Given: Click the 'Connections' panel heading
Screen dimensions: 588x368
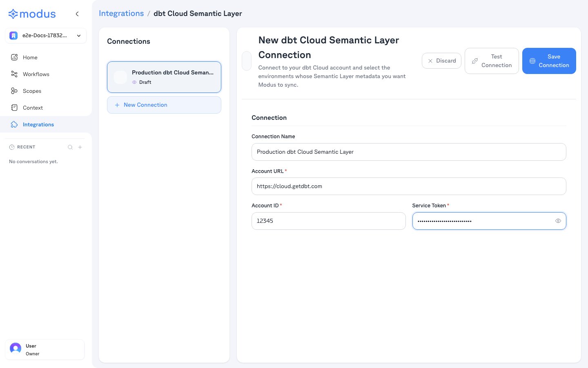Looking at the screenshot, I should click(129, 41).
